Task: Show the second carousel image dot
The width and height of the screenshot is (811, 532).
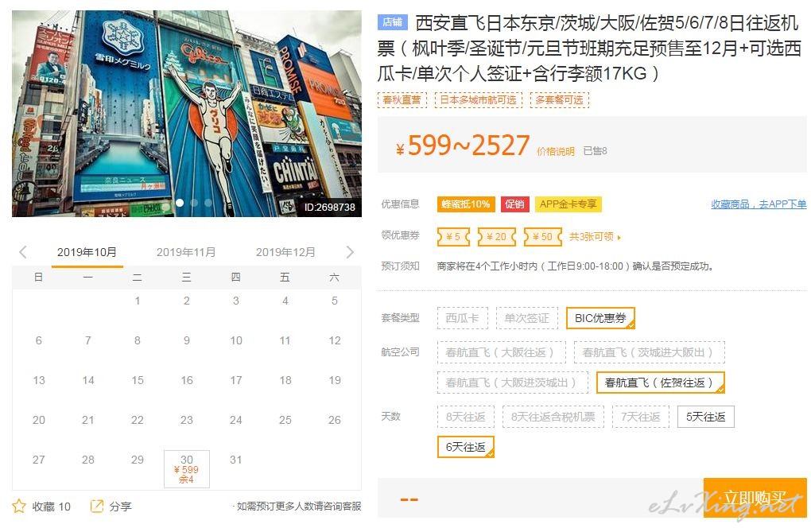Action: coord(194,202)
